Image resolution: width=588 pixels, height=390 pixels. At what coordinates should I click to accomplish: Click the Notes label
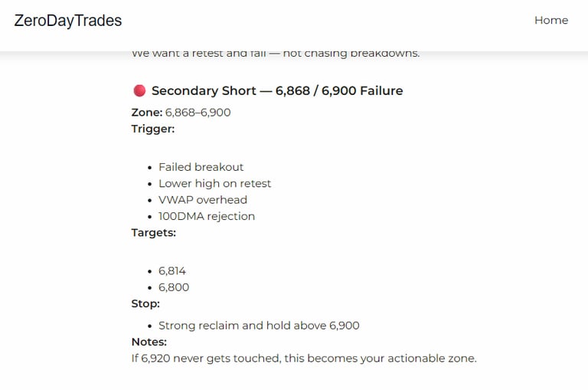pyautogui.click(x=149, y=342)
